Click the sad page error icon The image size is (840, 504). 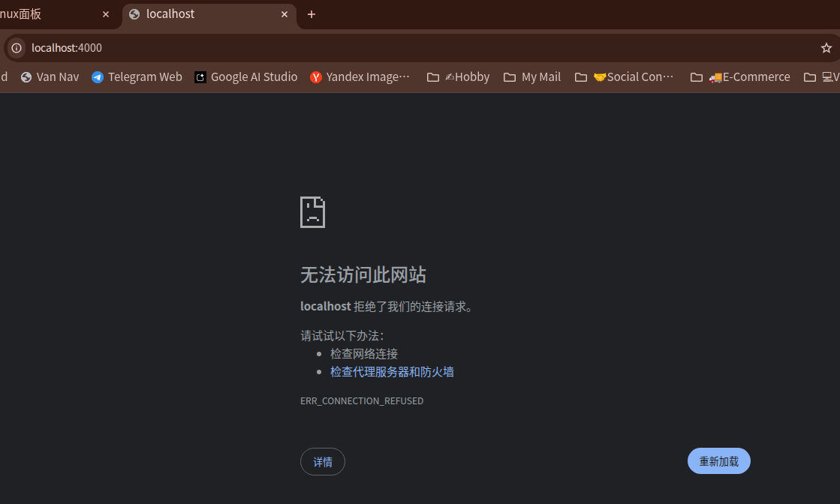[312, 212]
